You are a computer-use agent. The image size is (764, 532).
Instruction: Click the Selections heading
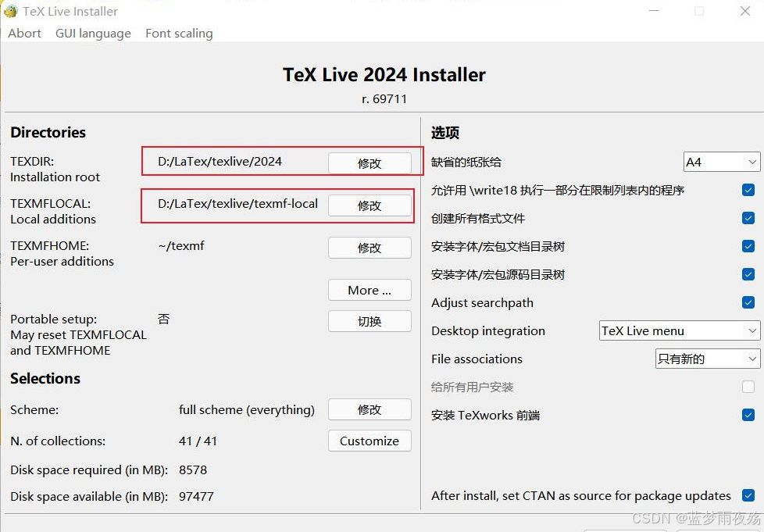(x=45, y=379)
